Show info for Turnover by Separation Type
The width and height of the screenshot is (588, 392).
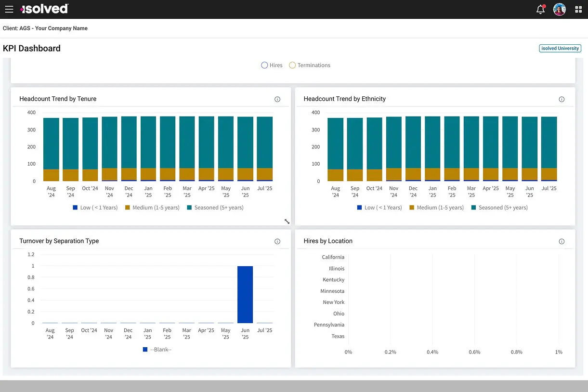pyautogui.click(x=277, y=241)
